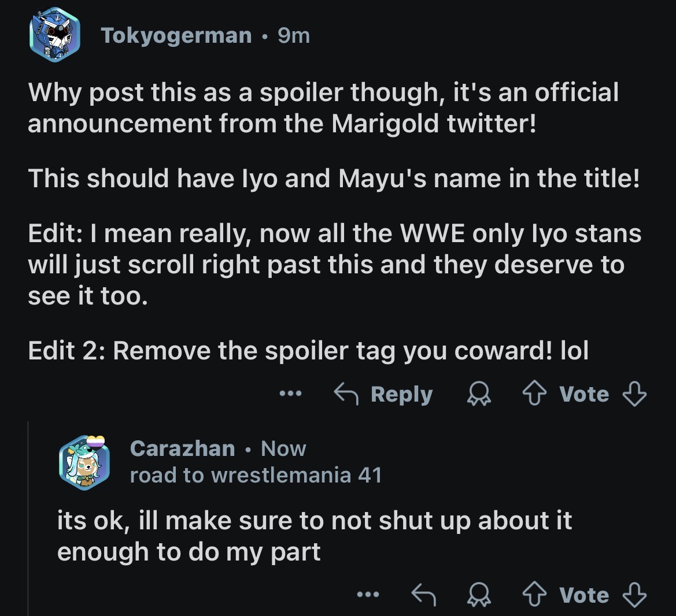This screenshot has width=676, height=616.
Task: Click Reply under Tokyogerman's comment
Action: [383, 395]
